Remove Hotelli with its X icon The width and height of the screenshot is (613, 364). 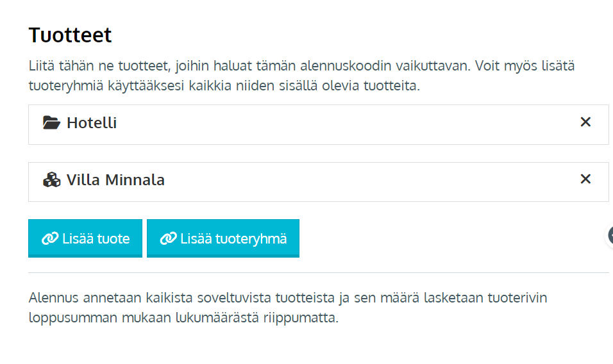click(x=585, y=122)
